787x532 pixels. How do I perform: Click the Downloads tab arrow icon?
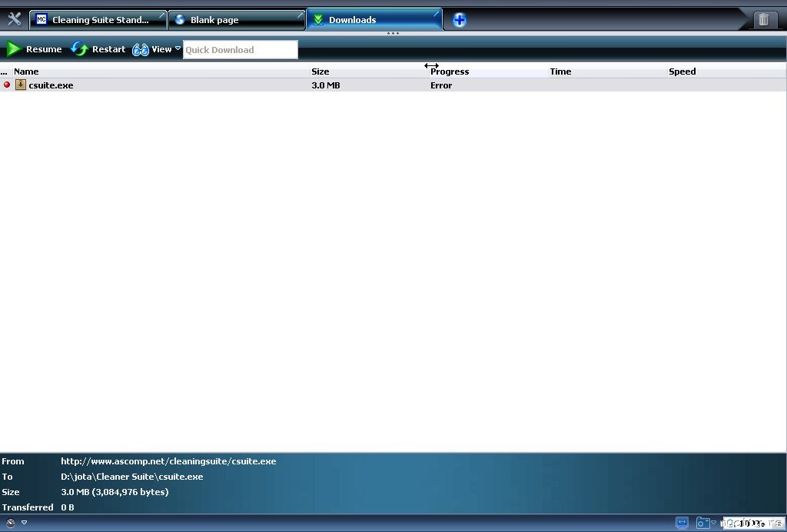[x=317, y=19]
